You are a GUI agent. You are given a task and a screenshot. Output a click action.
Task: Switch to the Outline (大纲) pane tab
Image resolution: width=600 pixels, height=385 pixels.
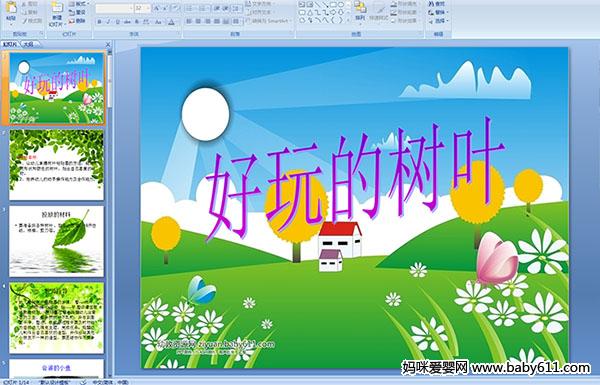click(x=28, y=44)
